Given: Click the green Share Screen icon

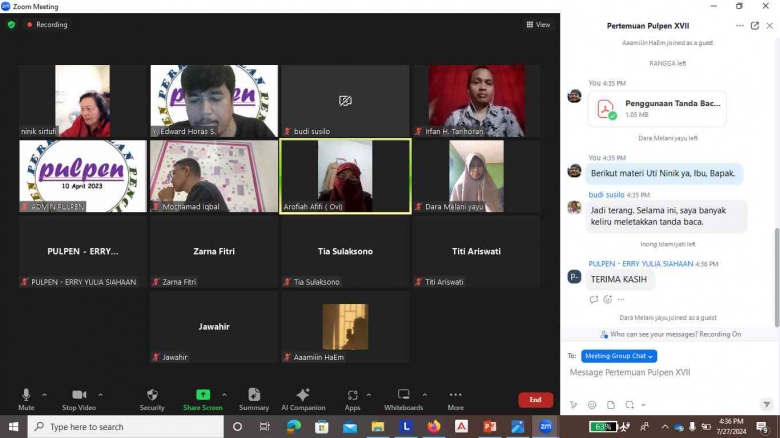Looking at the screenshot, I should point(203,395).
